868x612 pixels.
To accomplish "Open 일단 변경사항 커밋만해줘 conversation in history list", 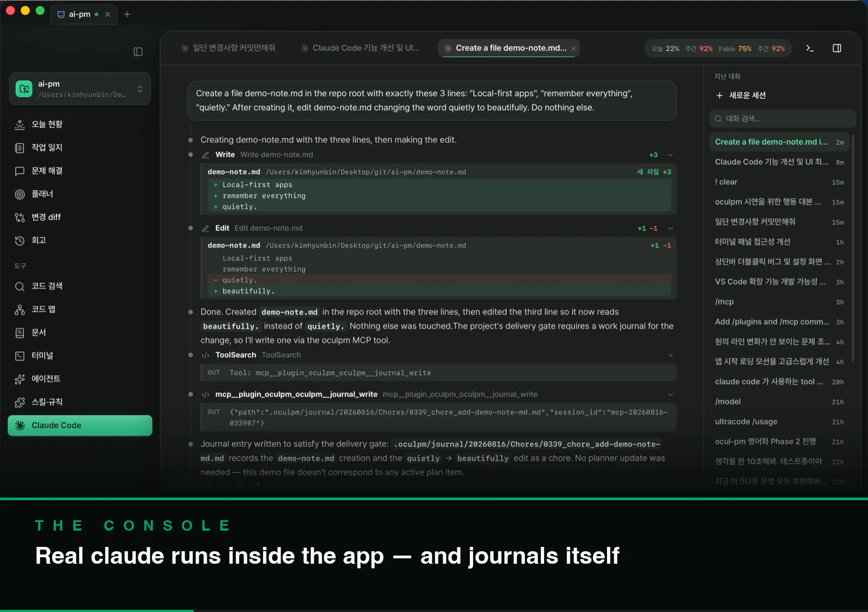I will click(780, 222).
